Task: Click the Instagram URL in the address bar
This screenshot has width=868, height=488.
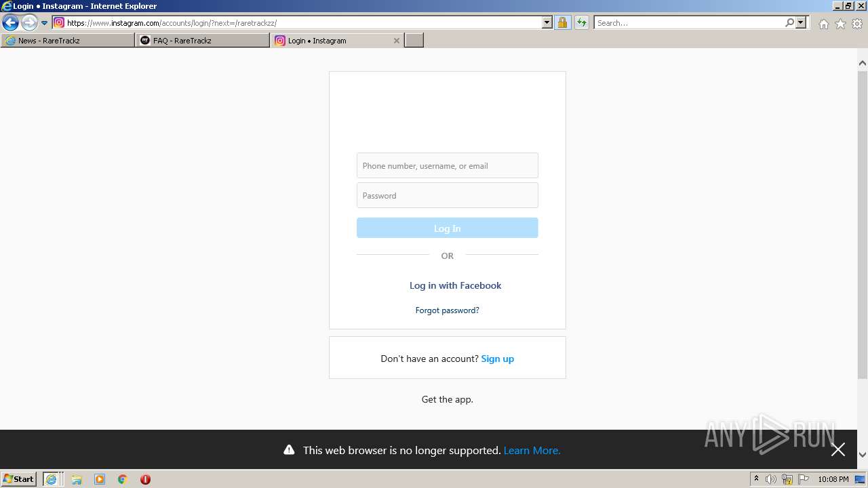Action: click(x=172, y=23)
